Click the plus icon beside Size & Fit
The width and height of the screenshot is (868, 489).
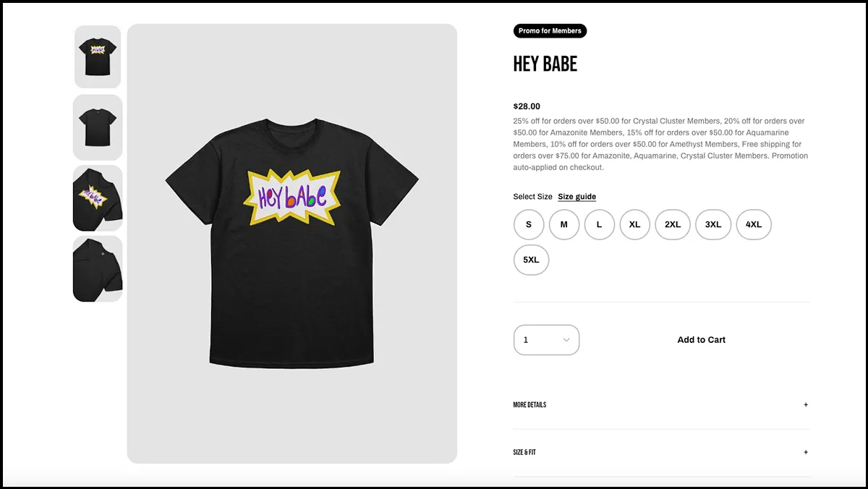(x=806, y=453)
